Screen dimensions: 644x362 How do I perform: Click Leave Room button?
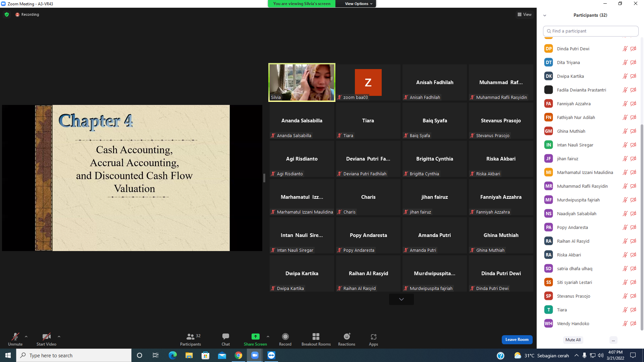tap(517, 340)
